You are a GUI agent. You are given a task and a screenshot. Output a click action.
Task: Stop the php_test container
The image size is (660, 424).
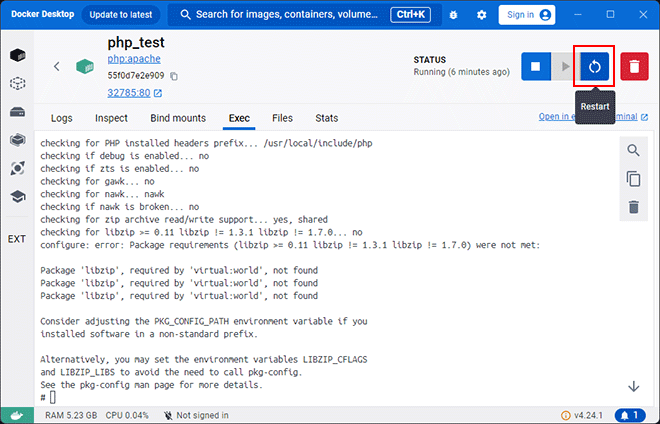pos(536,67)
